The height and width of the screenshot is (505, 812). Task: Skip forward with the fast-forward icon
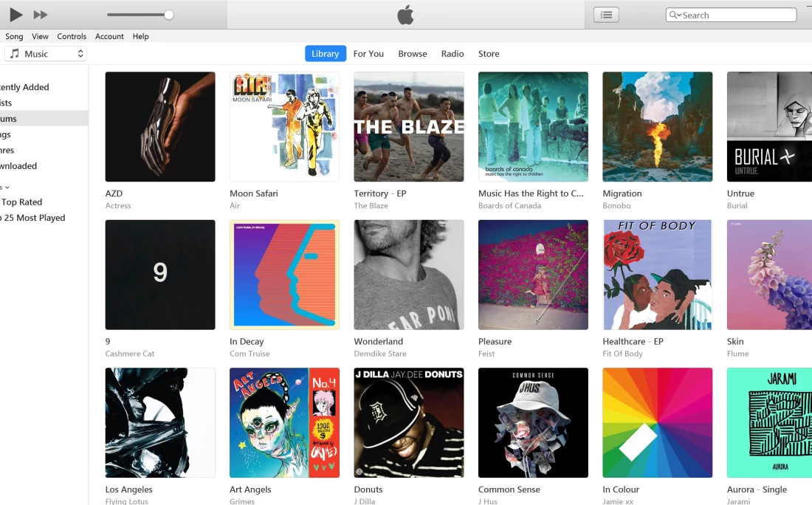(41, 15)
